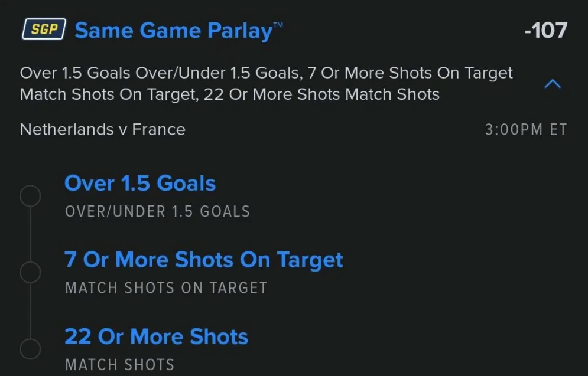This screenshot has height=376, width=588.
Task: Open the Same Game Parlay title
Action: pos(173,31)
